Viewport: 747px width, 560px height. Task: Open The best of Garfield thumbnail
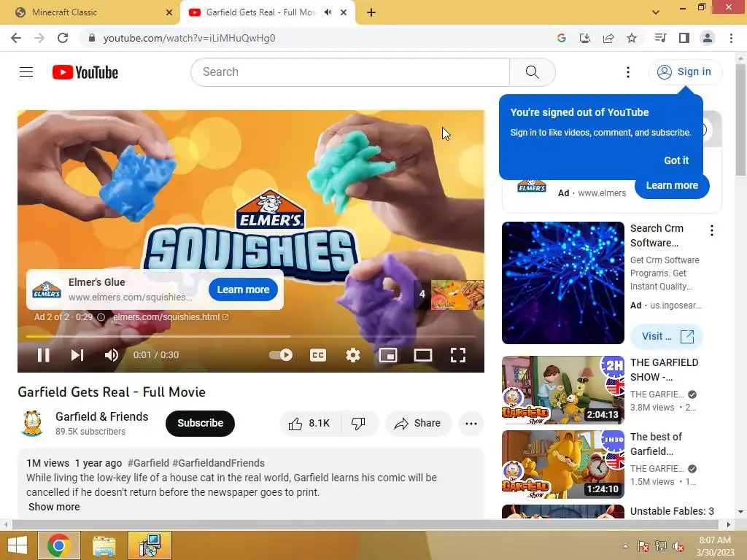[x=563, y=464]
